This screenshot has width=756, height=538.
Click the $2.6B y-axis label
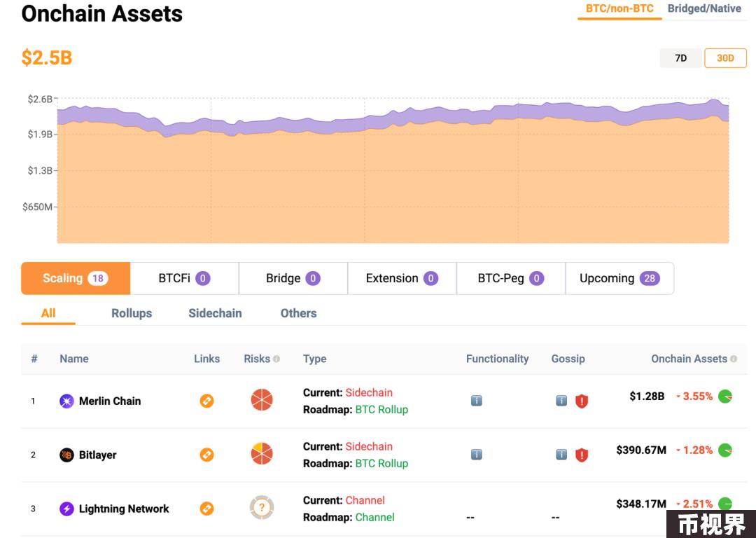click(40, 99)
